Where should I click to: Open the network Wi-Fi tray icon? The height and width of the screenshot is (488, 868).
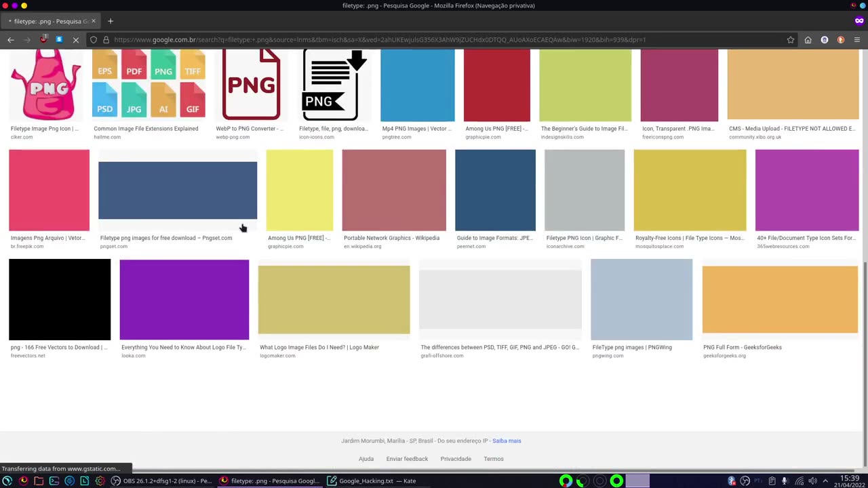coord(799,481)
